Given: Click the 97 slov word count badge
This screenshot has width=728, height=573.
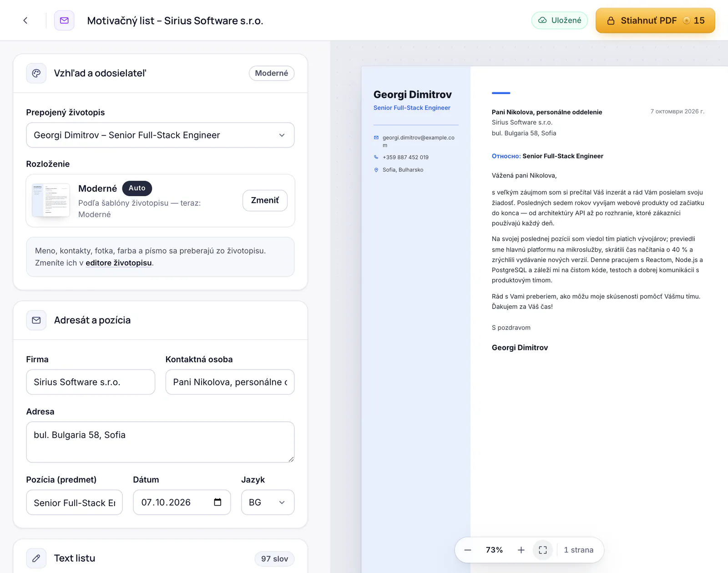Looking at the screenshot, I should (274, 559).
